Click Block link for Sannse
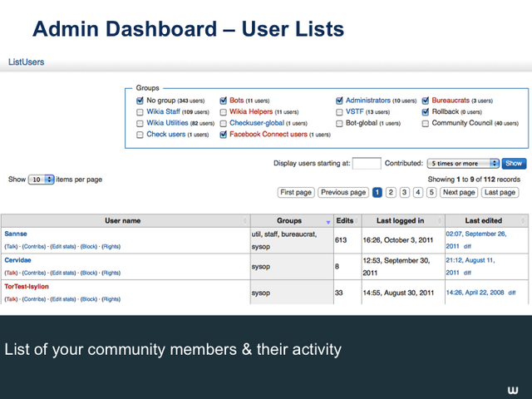The width and height of the screenshot is (532, 399). click(89, 247)
